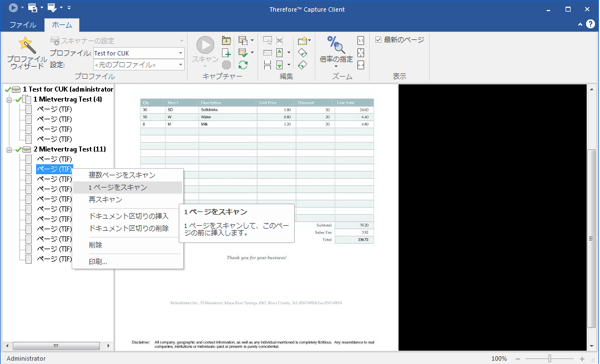The height and width of the screenshot is (364, 600).
Task: Choose 印刷... from the context menu
Action: [128, 262]
